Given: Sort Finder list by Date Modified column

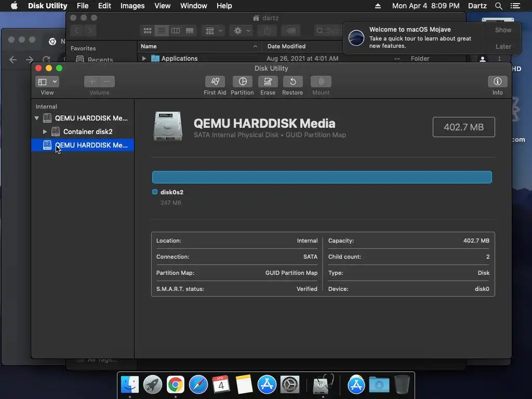Looking at the screenshot, I should [286, 46].
